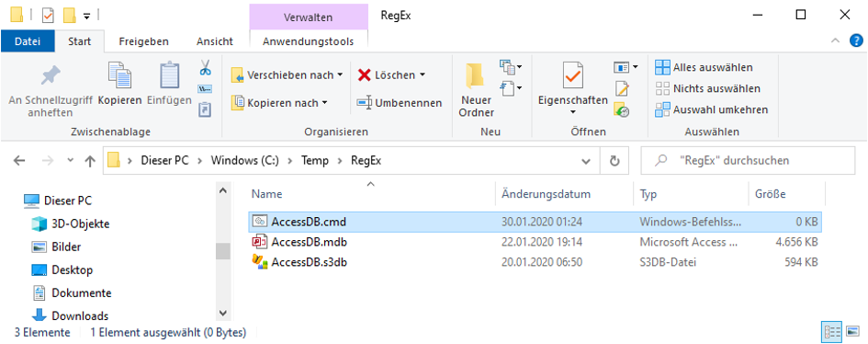Expand the Kopieren nach dropdown
868x344 pixels.
click(324, 103)
